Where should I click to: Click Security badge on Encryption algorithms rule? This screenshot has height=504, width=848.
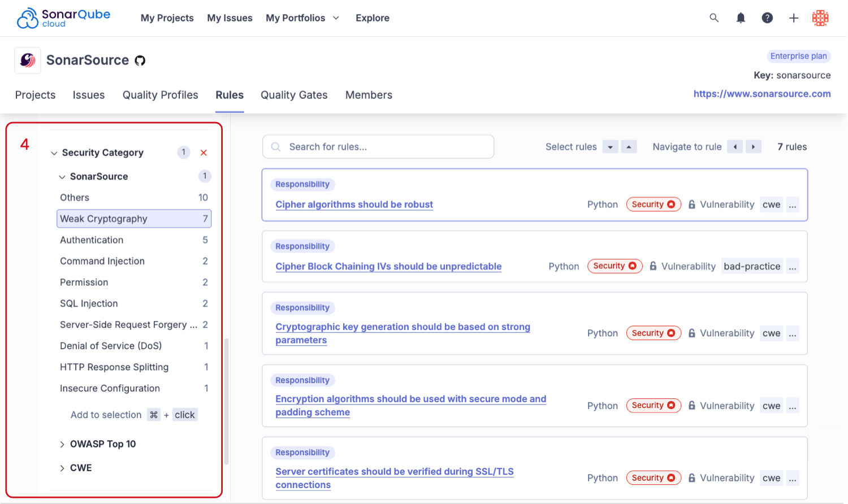[x=654, y=406]
